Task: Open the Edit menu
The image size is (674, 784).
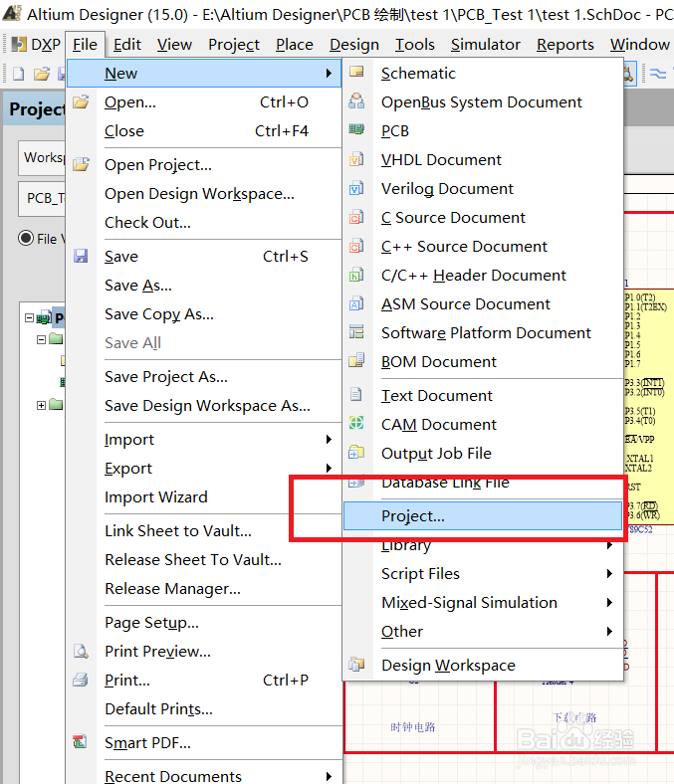Action: click(127, 45)
